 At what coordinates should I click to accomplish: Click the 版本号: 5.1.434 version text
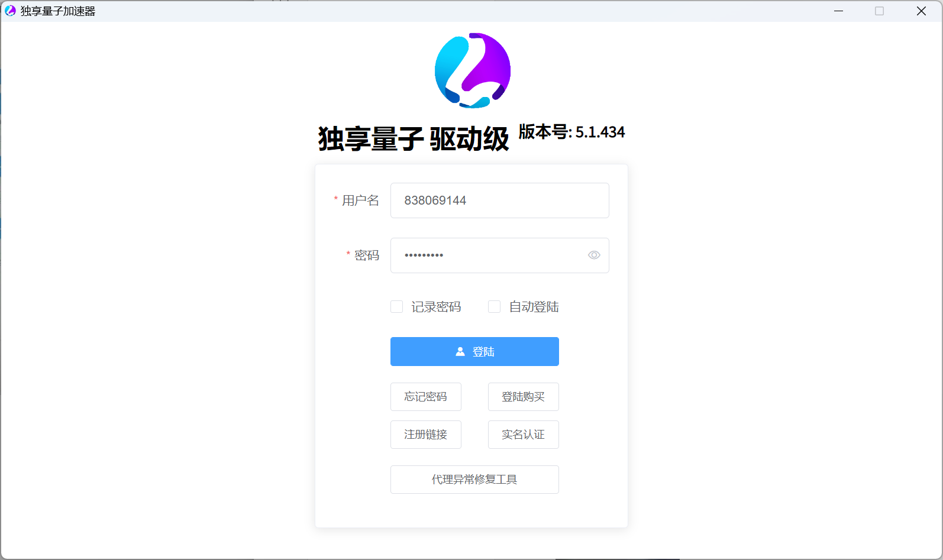click(571, 132)
